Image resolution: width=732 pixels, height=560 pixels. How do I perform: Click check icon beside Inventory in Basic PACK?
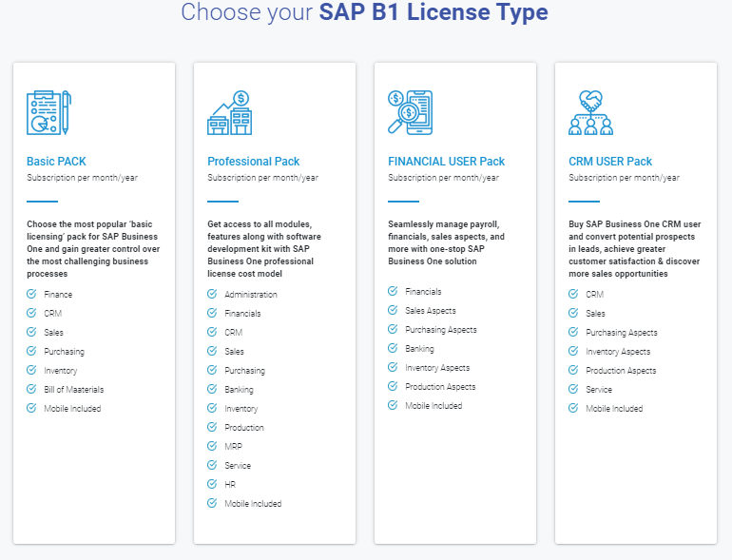click(x=31, y=370)
